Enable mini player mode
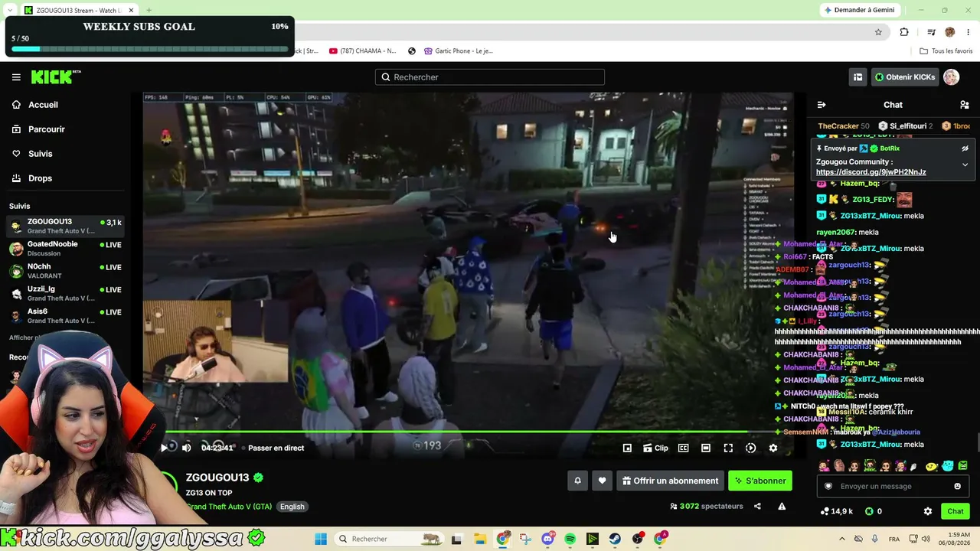The height and width of the screenshot is (551, 980). click(x=627, y=448)
